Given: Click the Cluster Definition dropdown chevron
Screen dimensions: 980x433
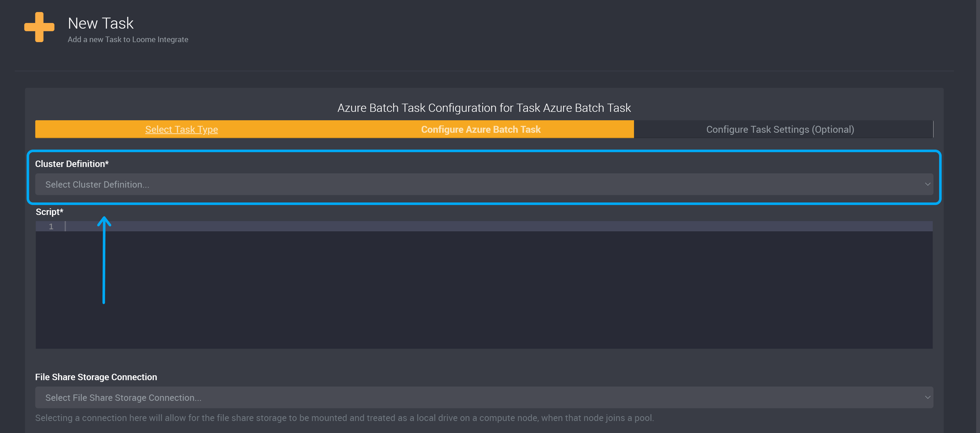Looking at the screenshot, I should click(928, 184).
